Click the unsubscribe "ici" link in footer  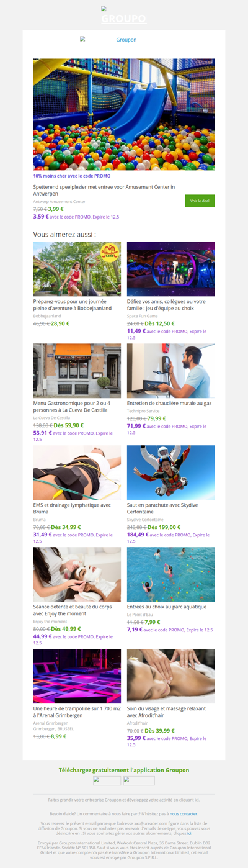tap(189, 834)
